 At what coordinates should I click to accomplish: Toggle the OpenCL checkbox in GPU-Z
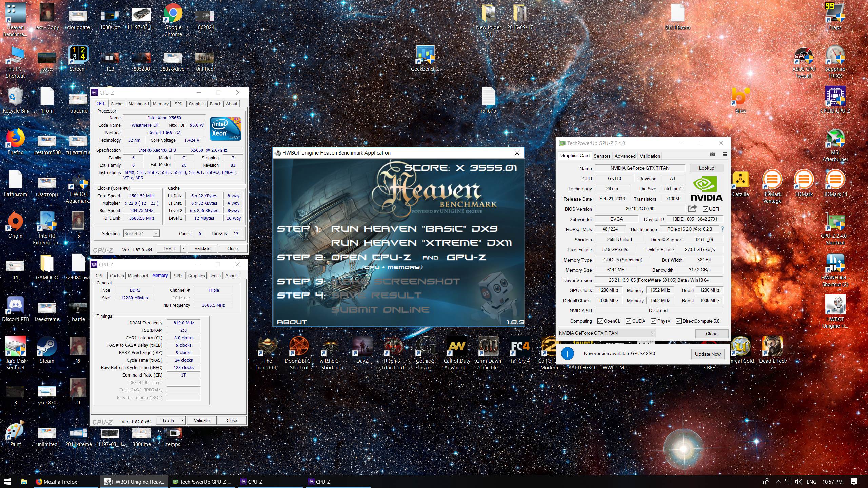pyautogui.click(x=600, y=321)
